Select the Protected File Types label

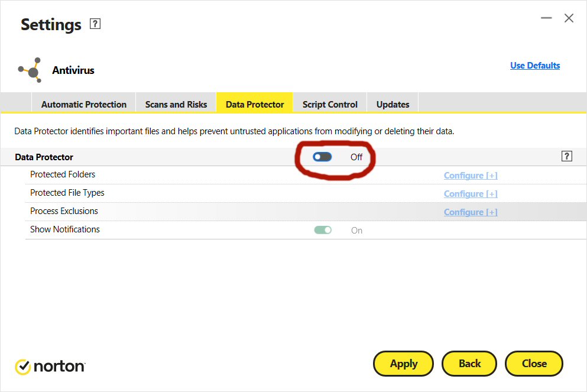pyautogui.click(x=67, y=193)
